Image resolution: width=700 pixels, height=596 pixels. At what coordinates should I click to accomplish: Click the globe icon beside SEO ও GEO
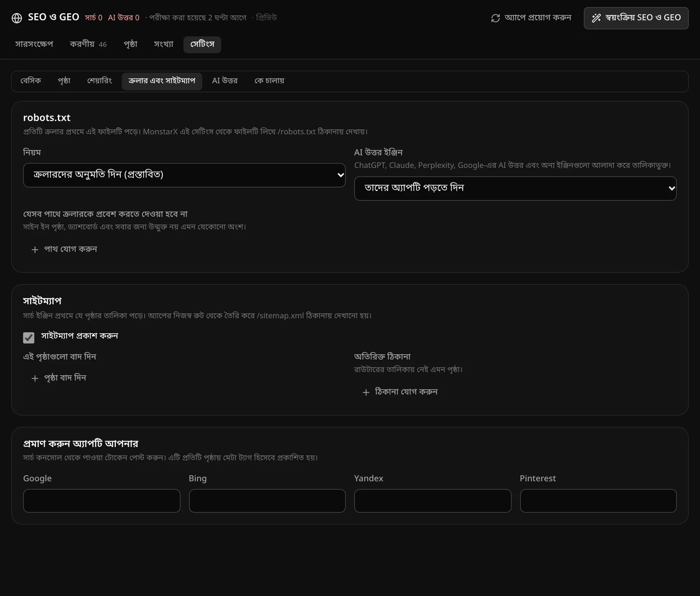point(17,18)
